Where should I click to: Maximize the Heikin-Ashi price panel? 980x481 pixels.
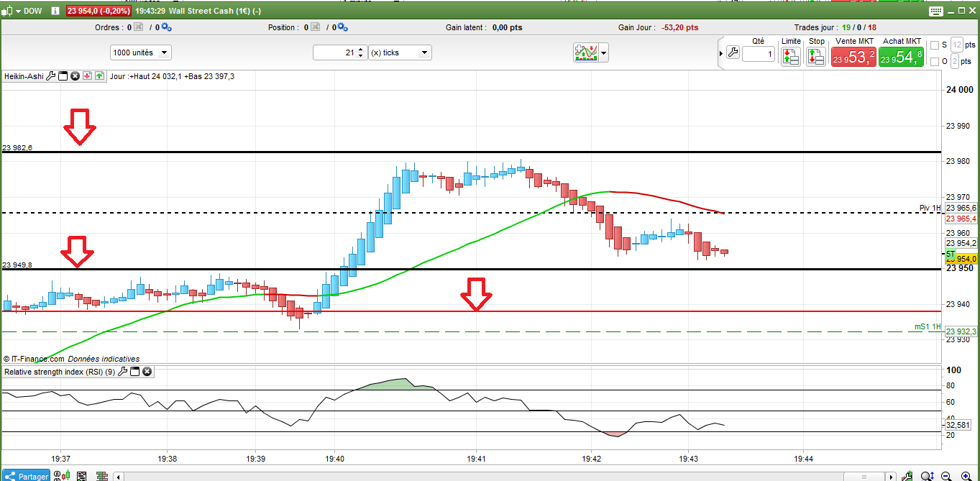point(63,75)
